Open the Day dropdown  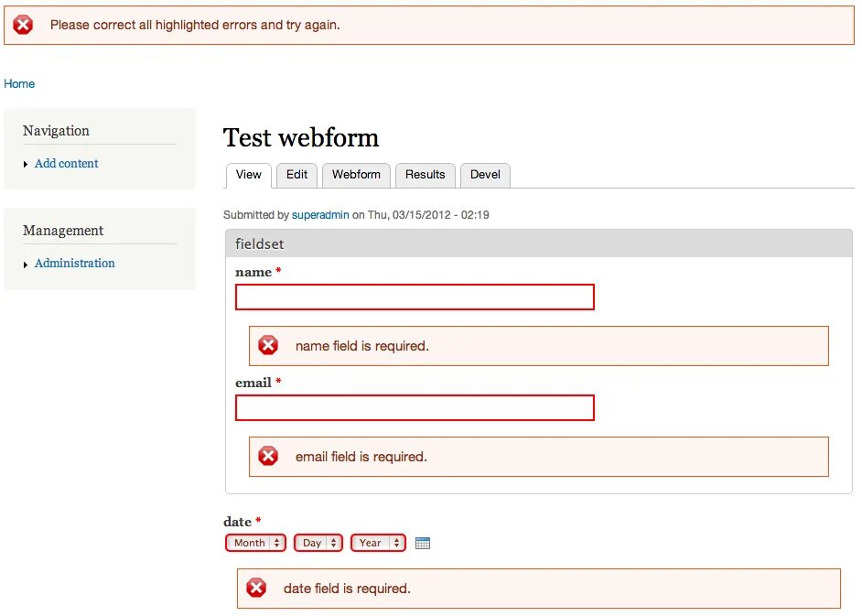point(318,543)
